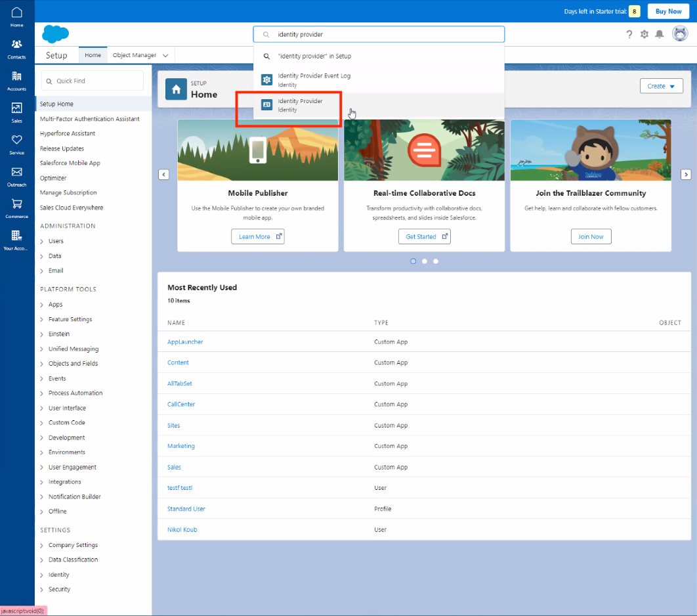
Task: Open Sales in the left navigation bar
Action: (x=17, y=113)
